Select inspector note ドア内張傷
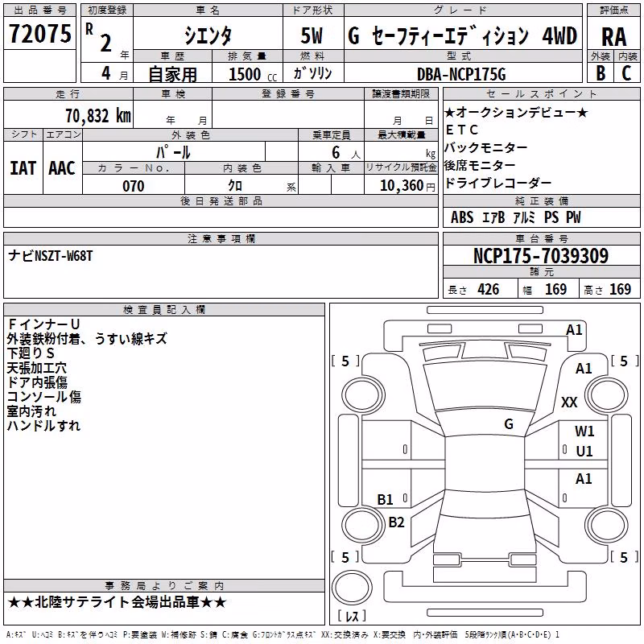Screen dimensions: 644x644 coord(37,382)
